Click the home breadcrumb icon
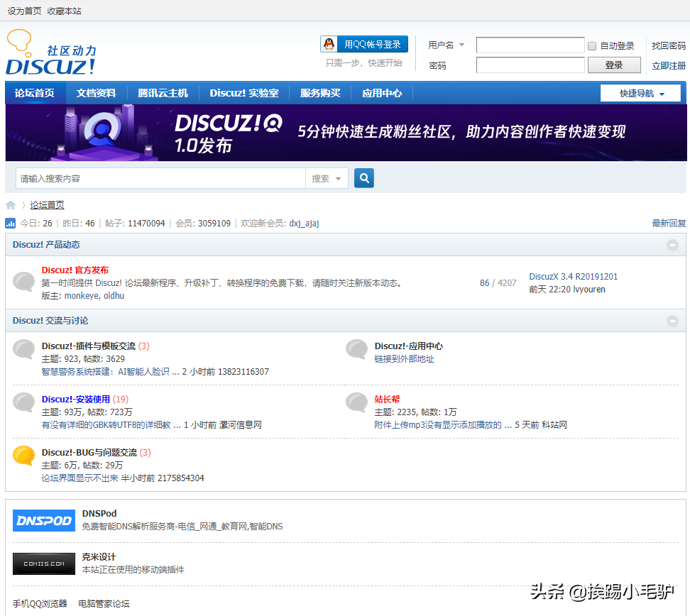 tap(11, 205)
